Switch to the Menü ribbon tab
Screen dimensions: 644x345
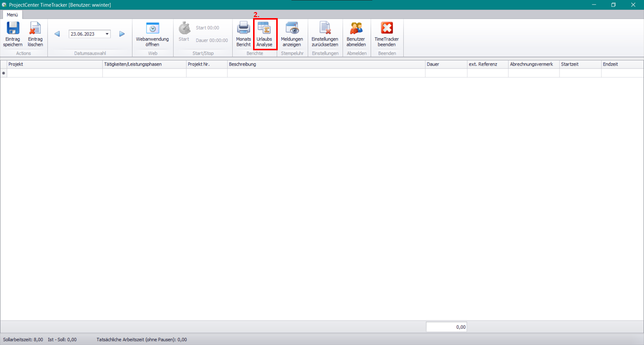click(12, 15)
